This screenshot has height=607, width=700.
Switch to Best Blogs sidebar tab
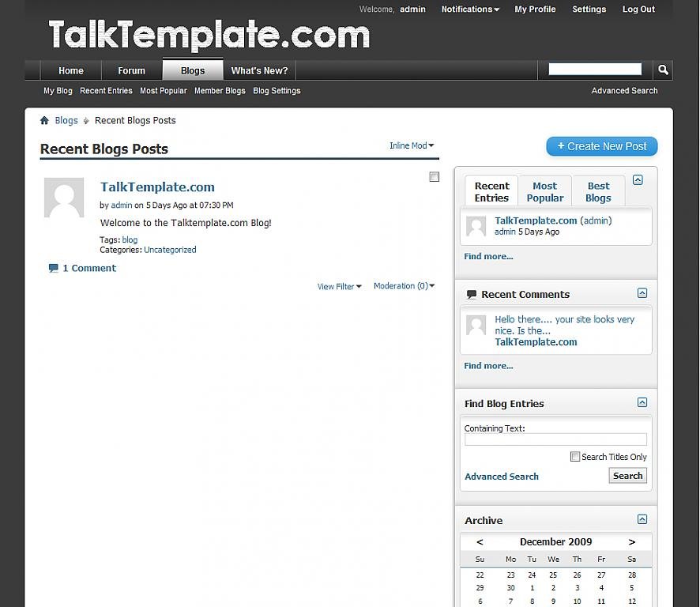pos(598,191)
